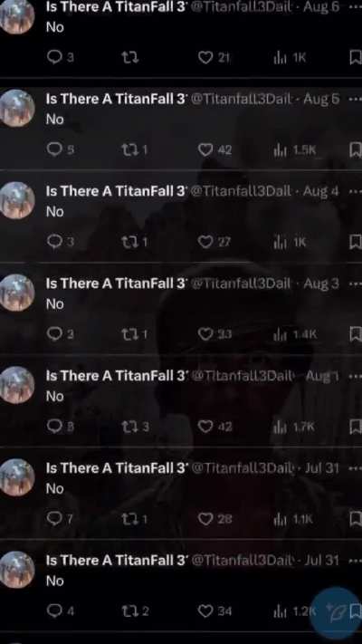The width and height of the screenshot is (362, 644).
Task: Bookmark the Aug 5 tweet
Action: coord(355,150)
